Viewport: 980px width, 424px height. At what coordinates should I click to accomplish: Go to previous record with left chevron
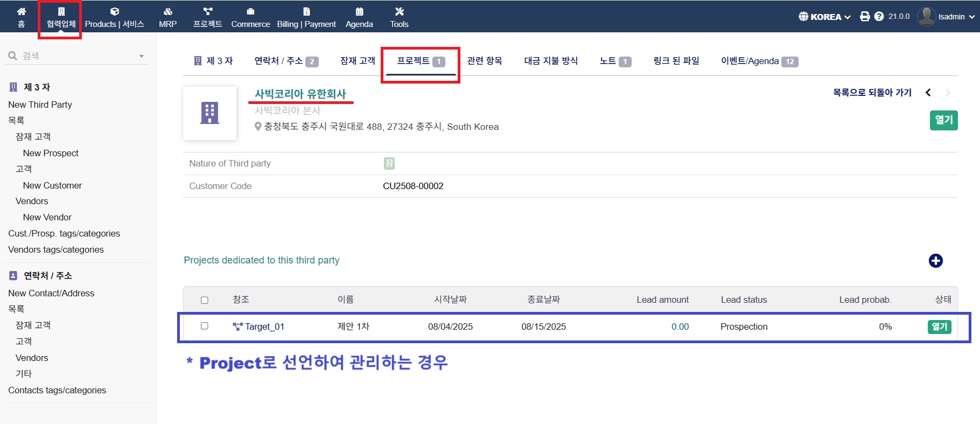pyautogui.click(x=928, y=93)
